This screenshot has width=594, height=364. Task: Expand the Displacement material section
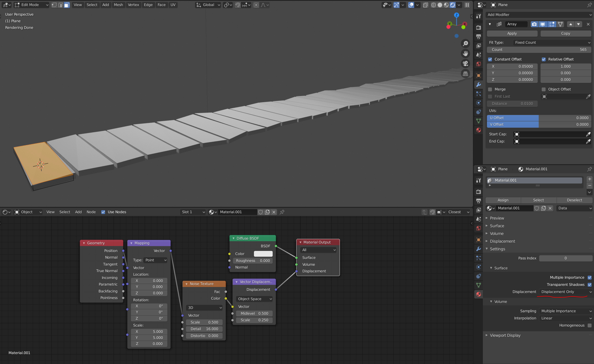pos(503,240)
